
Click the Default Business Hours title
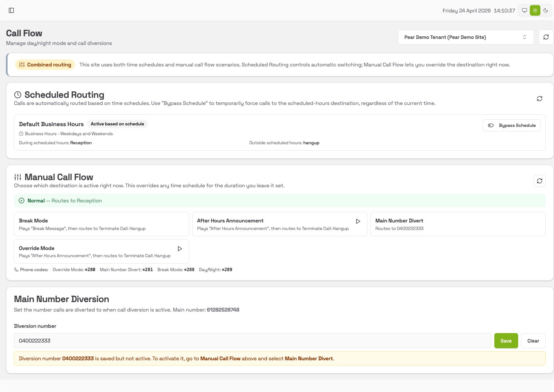click(51, 124)
